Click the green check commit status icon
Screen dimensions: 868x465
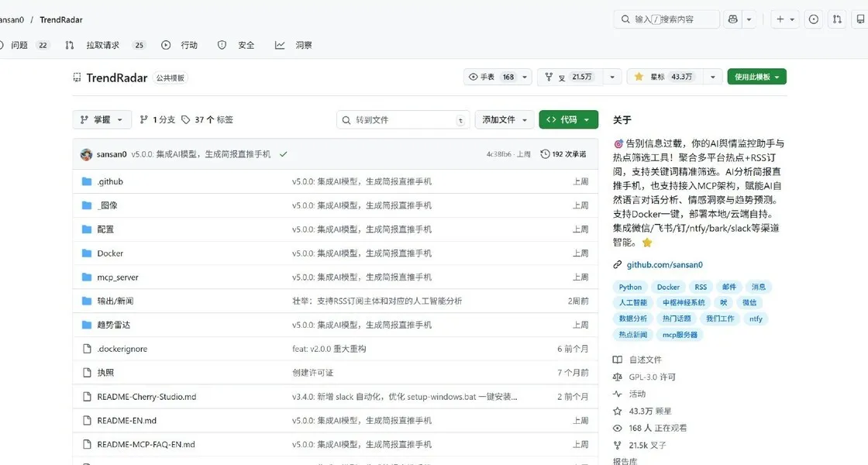pos(283,154)
